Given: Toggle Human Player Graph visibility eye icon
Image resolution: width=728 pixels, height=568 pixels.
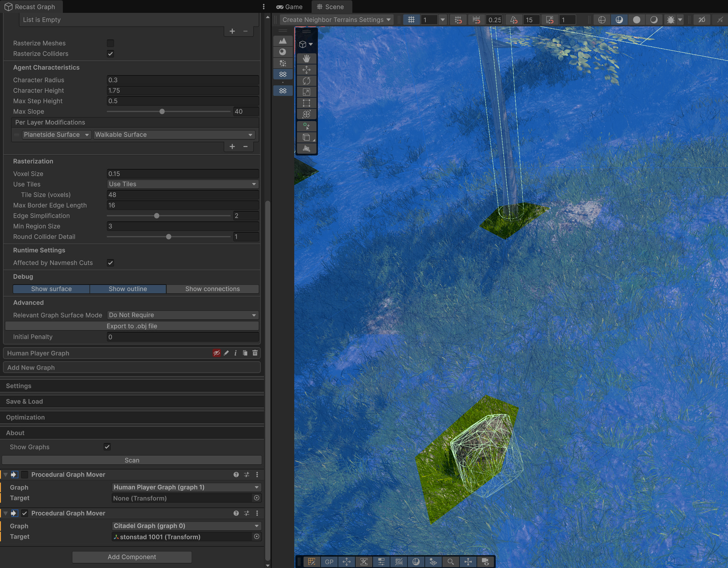Looking at the screenshot, I should tap(217, 353).
